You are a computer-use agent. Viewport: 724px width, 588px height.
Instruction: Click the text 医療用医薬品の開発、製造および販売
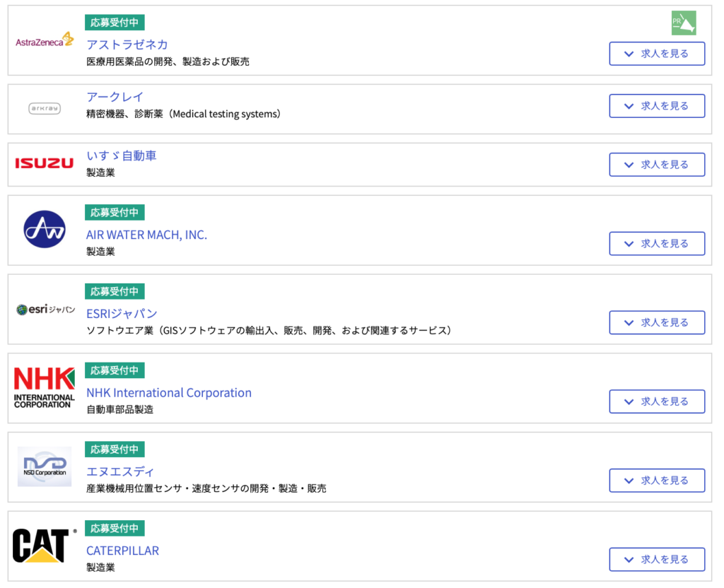[168, 61]
